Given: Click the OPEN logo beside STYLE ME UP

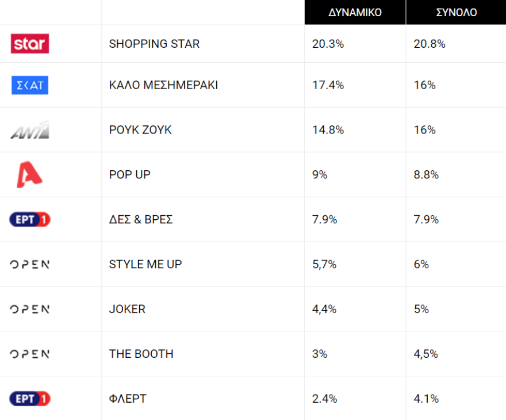Looking at the screenshot, I should (x=30, y=265).
